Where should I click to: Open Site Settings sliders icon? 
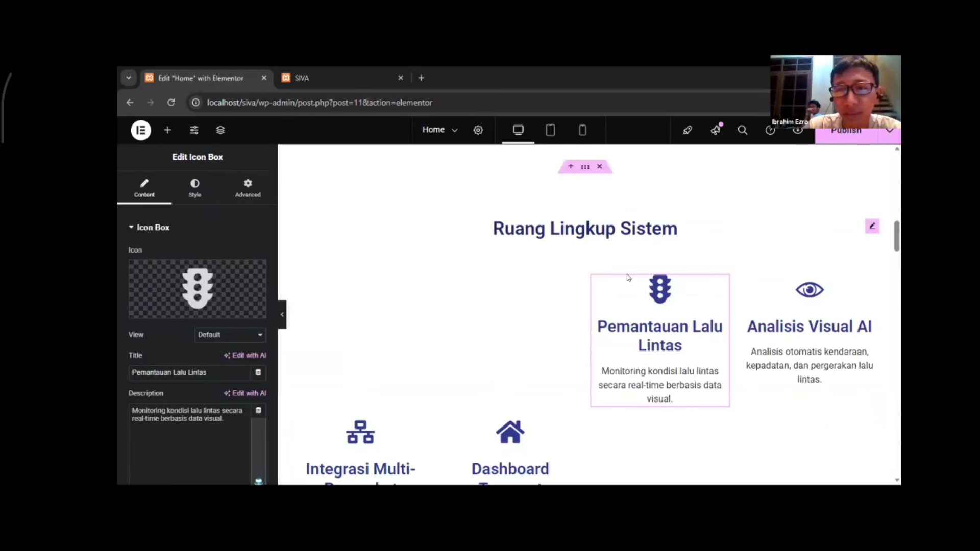click(194, 130)
